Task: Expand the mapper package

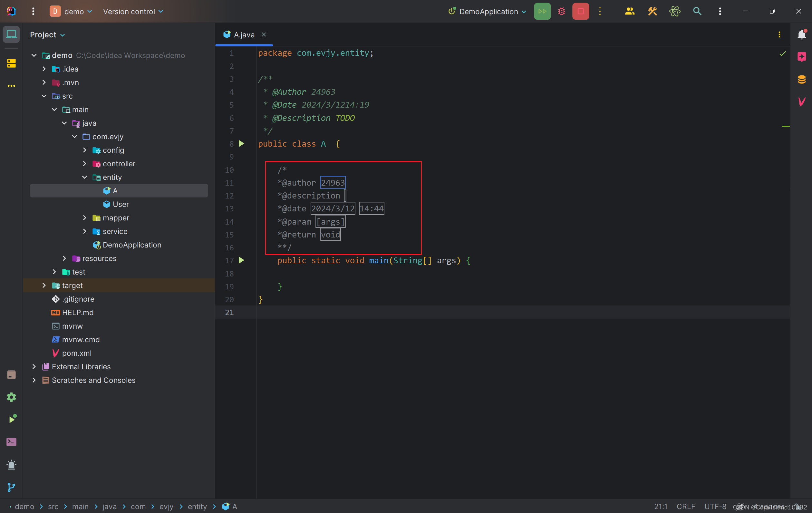Action: [85, 218]
